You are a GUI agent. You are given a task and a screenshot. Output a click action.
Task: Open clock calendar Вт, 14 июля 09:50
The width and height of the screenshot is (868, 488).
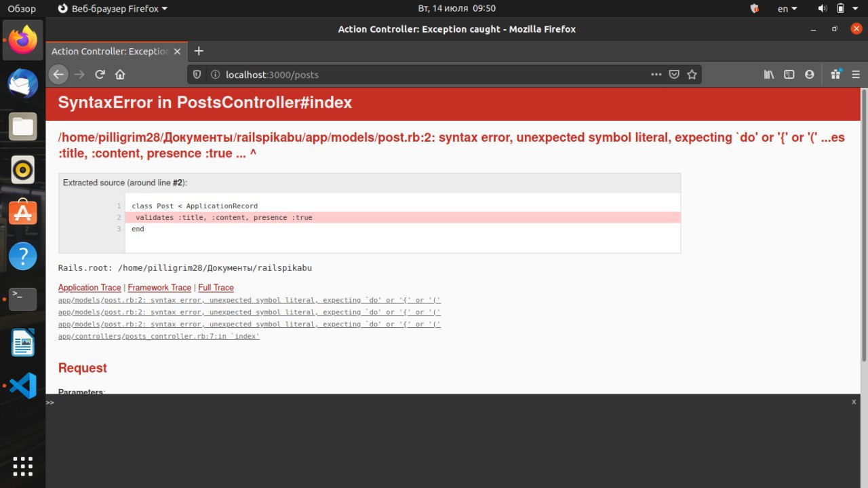pyautogui.click(x=456, y=8)
